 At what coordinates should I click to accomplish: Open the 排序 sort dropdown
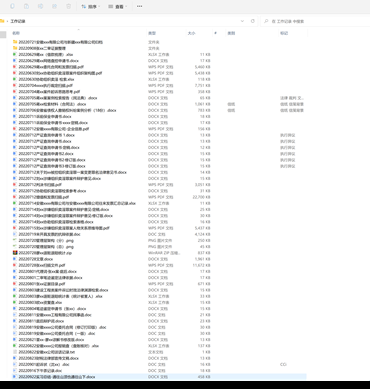[x=90, y=6]
